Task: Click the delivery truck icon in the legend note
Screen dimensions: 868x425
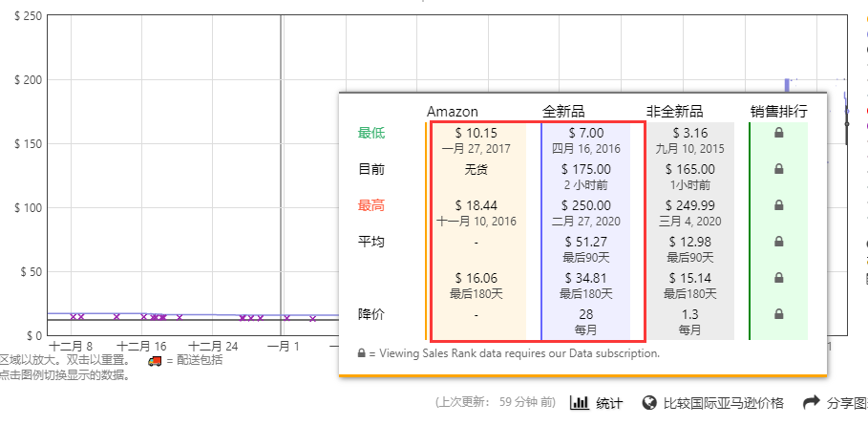Action: [x=155, y=361]
